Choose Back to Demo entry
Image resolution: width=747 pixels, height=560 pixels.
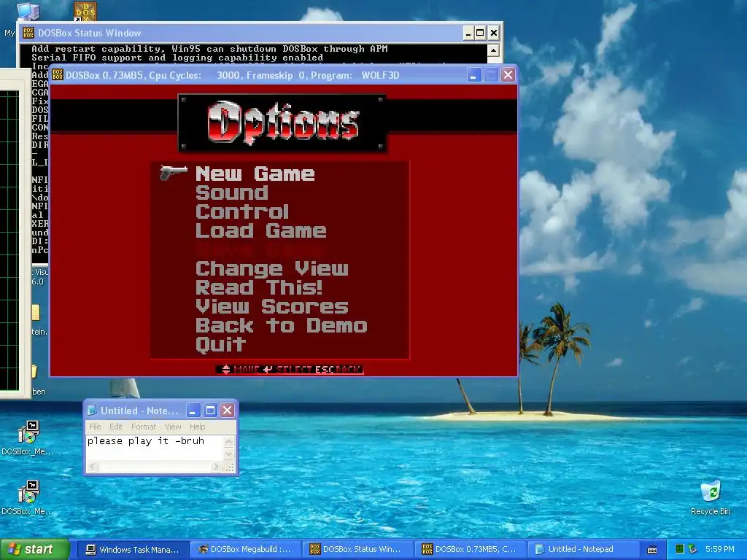(x=281, y=326)
